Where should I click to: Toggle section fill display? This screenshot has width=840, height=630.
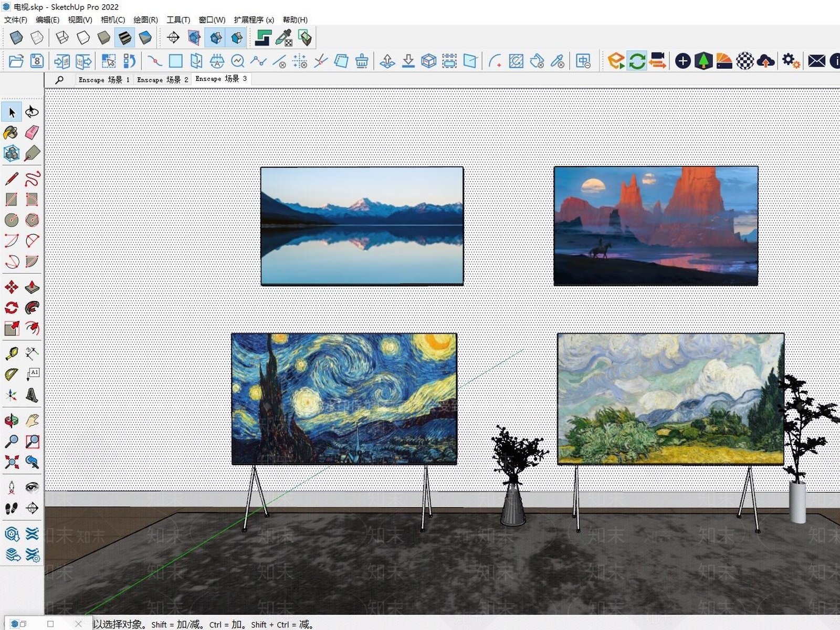[237, 38]
